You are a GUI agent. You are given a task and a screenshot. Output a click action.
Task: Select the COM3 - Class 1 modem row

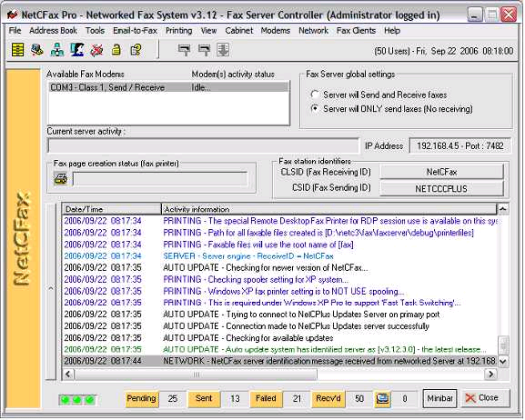(168, 87)
